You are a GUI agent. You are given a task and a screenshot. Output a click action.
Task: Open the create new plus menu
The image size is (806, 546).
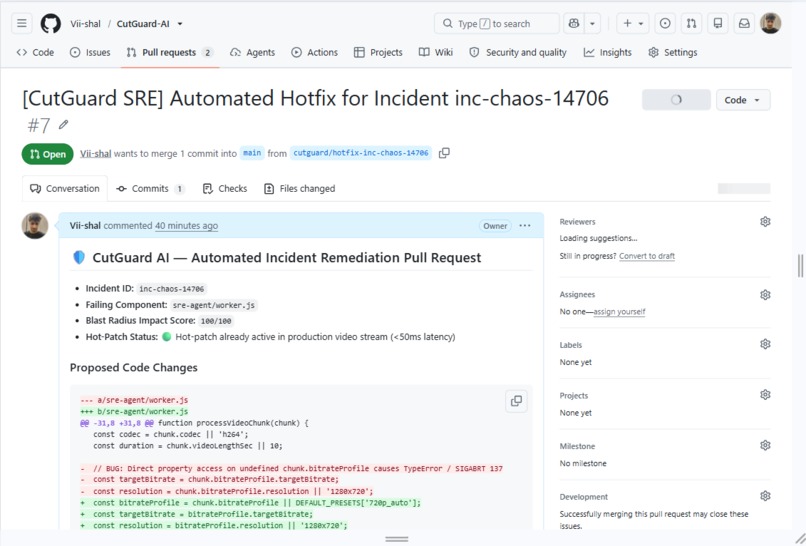click(633, 24)
